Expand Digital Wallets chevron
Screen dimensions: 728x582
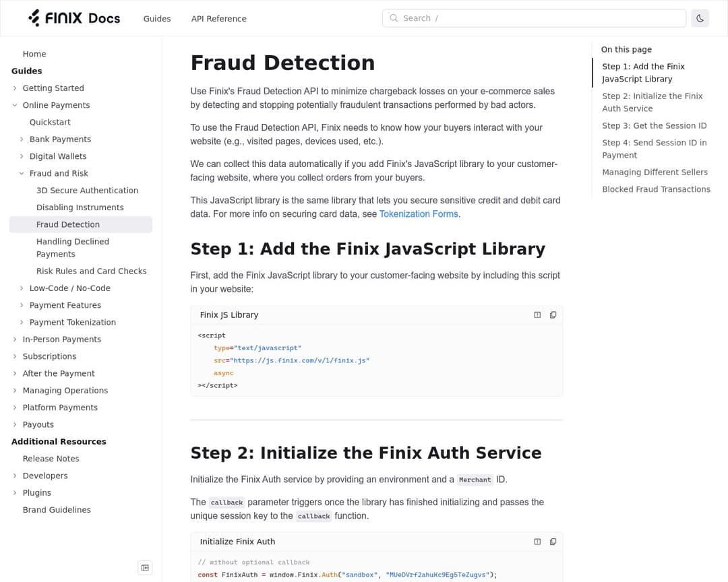(22, 156)
